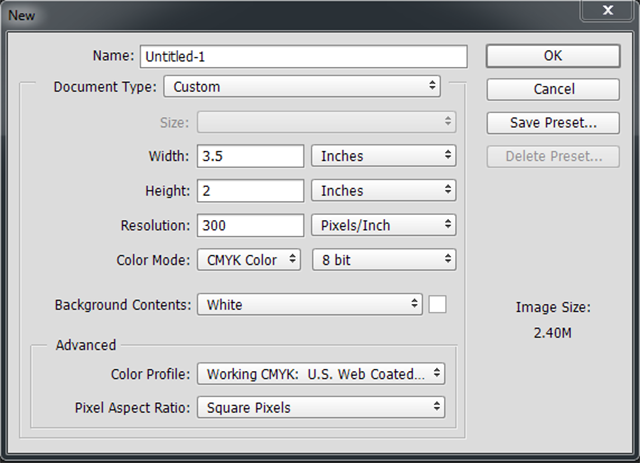The width and height of the screenshot is (640, 463).
Task: Open the CMYK Color mode dropdown
Action: pyautogui.click(x=249, y=260)
